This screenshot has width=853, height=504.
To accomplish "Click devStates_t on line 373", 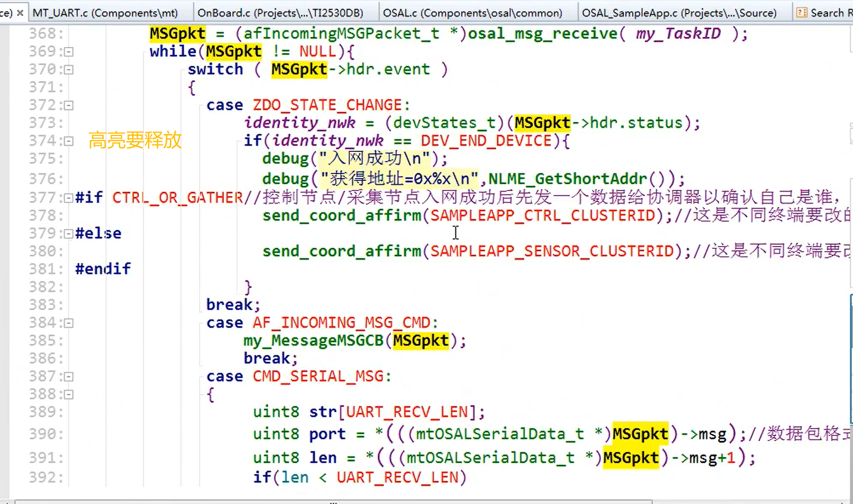I will (444, 123).
